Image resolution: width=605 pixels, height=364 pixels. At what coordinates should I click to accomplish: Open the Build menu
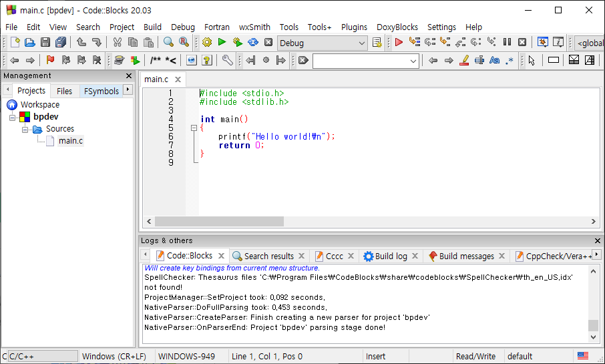point(152,27)
